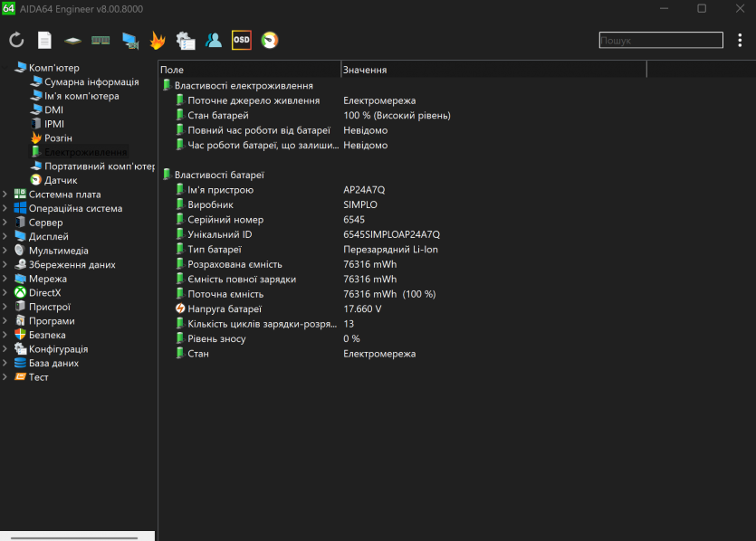Open the three-dot menu near search
Image resolution: width=756 pixels, height=541 pixels.
pos(740,40)
